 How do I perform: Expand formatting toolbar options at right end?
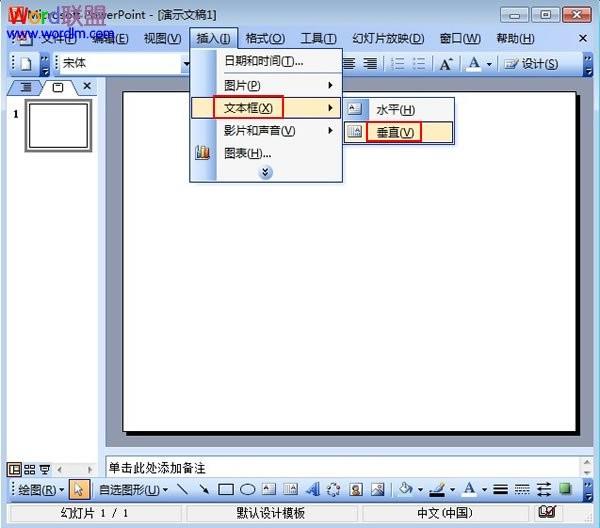click(588, 65)
